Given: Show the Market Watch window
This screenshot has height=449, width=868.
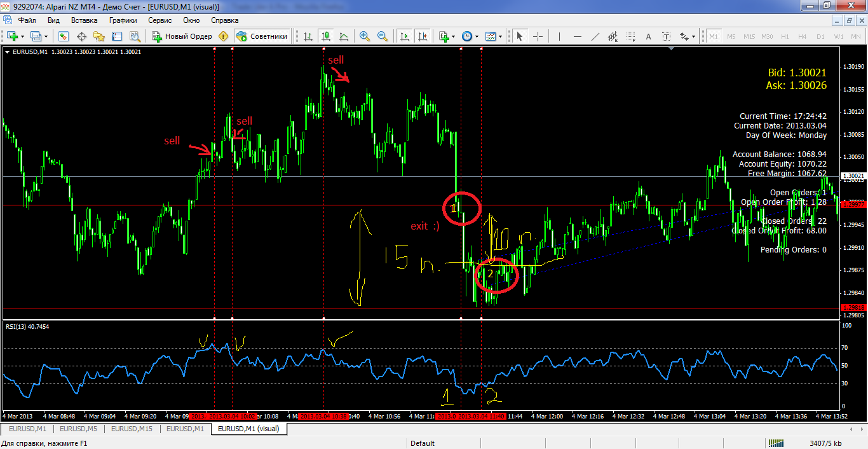Looking at the screenshot, I should point(64,36).
